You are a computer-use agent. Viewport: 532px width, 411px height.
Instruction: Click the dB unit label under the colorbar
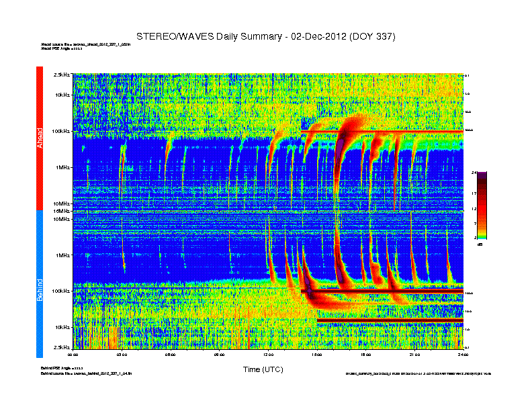click(x=481, y=244)
